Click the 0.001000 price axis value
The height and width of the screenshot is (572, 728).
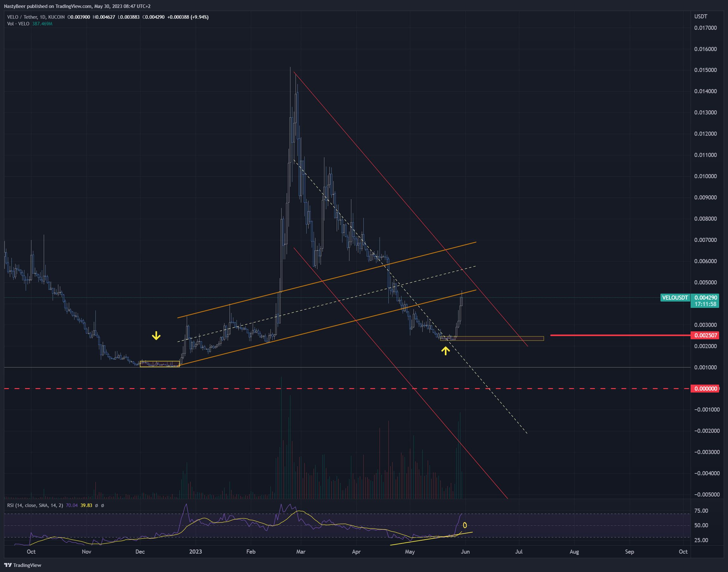(705, 367)
